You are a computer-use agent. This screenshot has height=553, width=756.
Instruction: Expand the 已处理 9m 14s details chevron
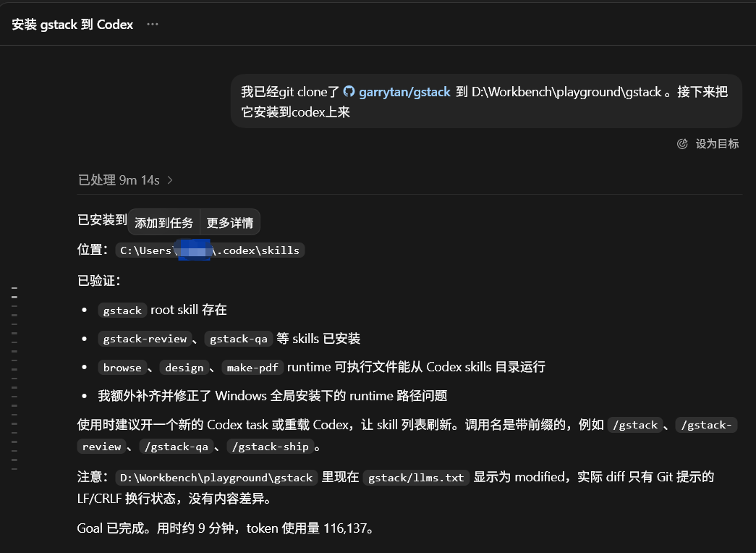170,180
